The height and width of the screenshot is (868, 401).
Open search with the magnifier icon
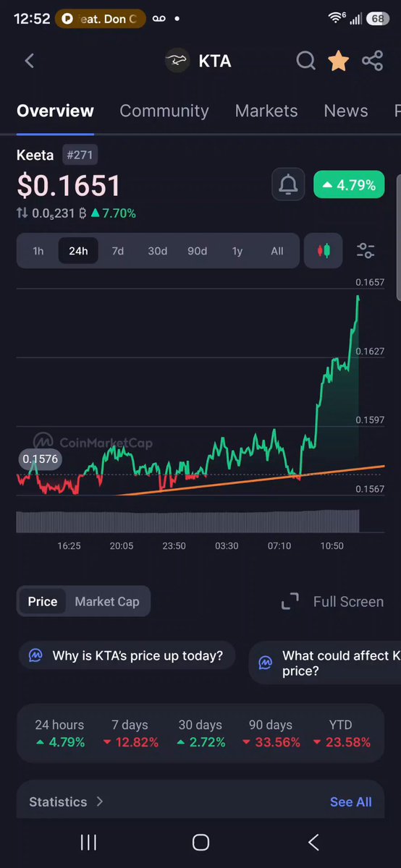pos(305,61)
